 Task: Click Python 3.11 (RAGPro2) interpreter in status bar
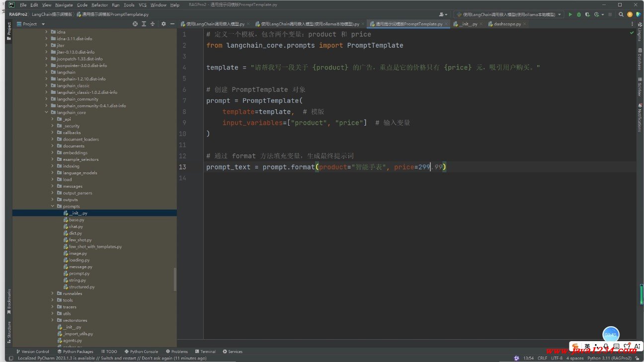pyautogui.click(x=609, y=358)
